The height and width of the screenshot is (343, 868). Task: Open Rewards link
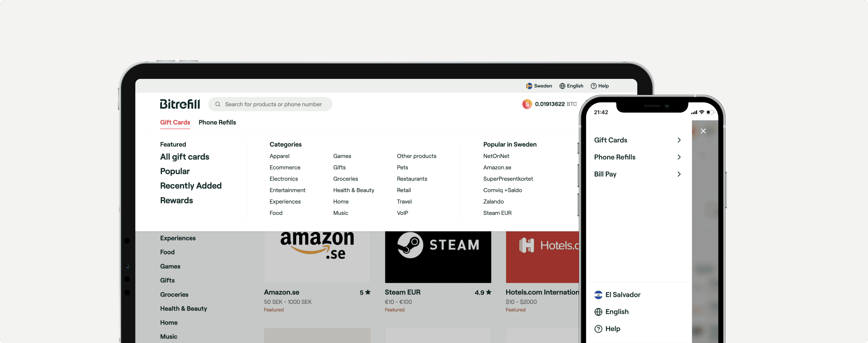pos(176,201)
